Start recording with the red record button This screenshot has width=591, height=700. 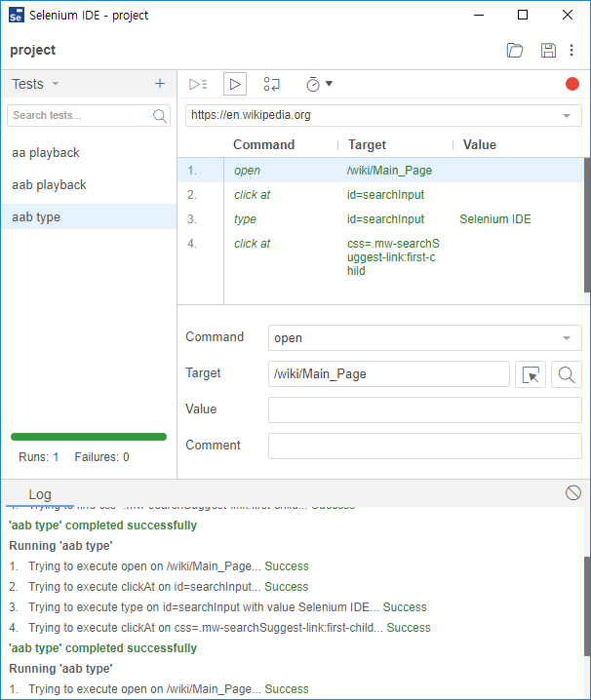click(571, 84)
